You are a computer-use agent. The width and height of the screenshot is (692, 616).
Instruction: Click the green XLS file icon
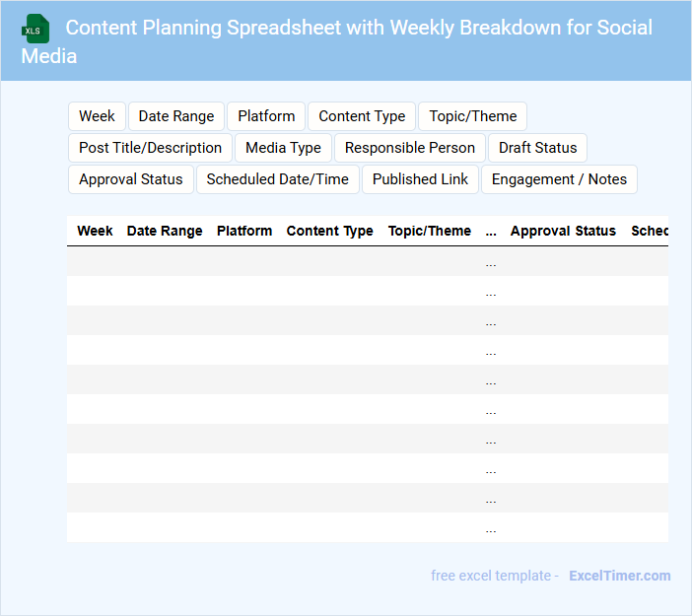(x=35, y=29)
